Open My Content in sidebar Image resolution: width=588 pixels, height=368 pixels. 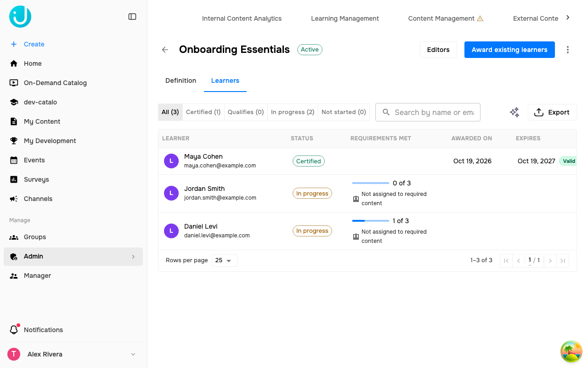point(73,121)
